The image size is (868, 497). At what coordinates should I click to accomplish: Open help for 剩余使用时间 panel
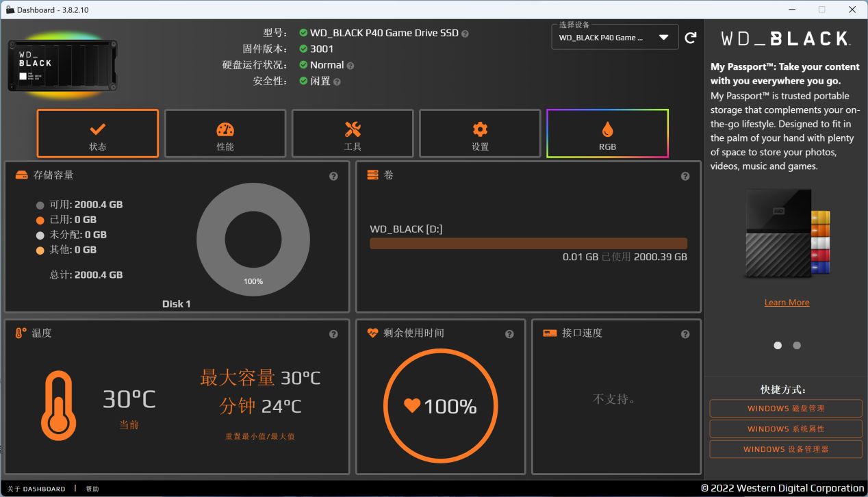point(509,335)
